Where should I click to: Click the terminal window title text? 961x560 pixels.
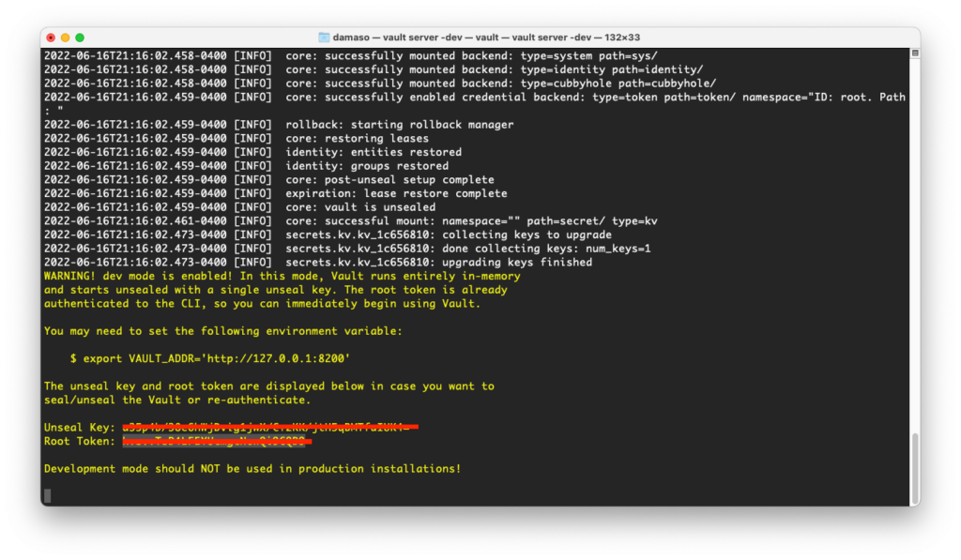[x=486, y=38]
